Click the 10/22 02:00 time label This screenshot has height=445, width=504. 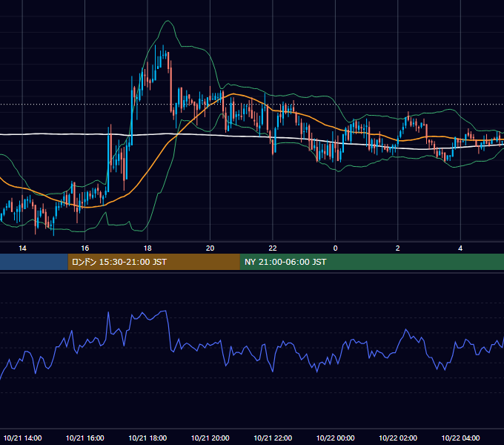(398, 438)
